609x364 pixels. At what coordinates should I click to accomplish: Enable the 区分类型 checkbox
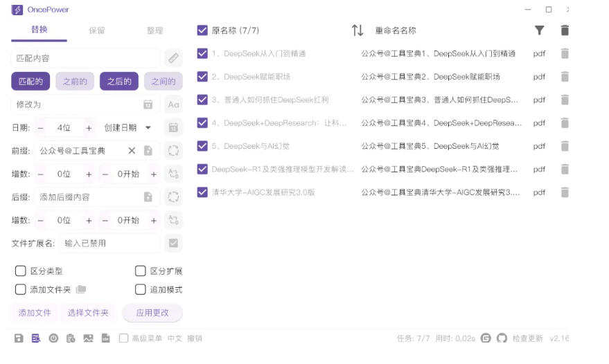pos(20,271)
